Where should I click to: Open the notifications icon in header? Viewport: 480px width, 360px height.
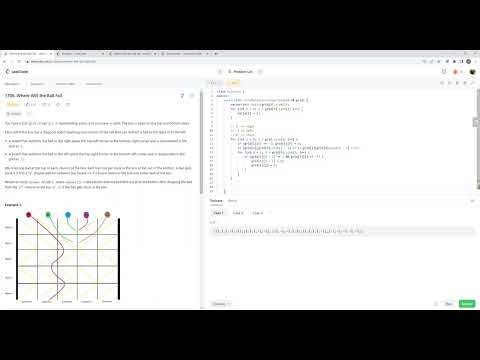click(x=444, y=72)
